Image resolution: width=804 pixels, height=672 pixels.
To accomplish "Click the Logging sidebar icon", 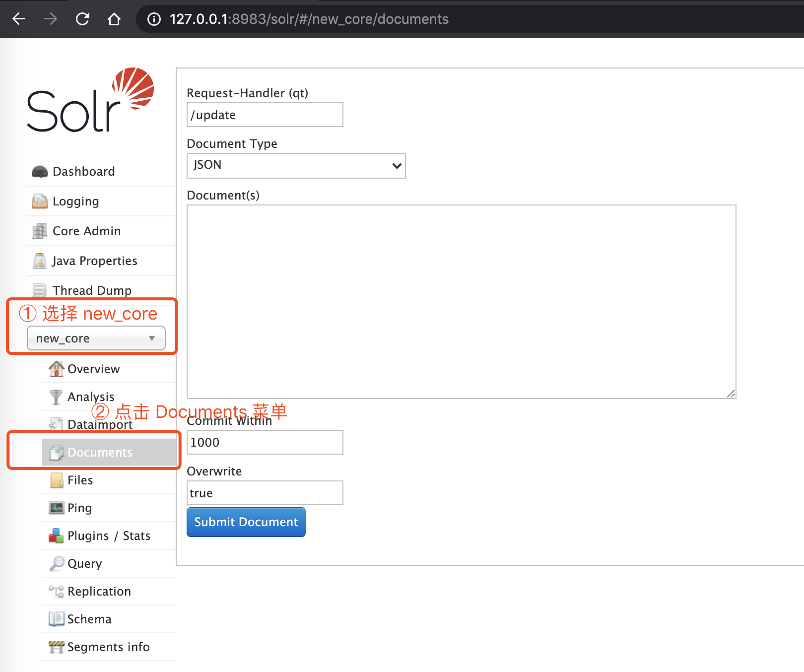I will click(39, 201).
